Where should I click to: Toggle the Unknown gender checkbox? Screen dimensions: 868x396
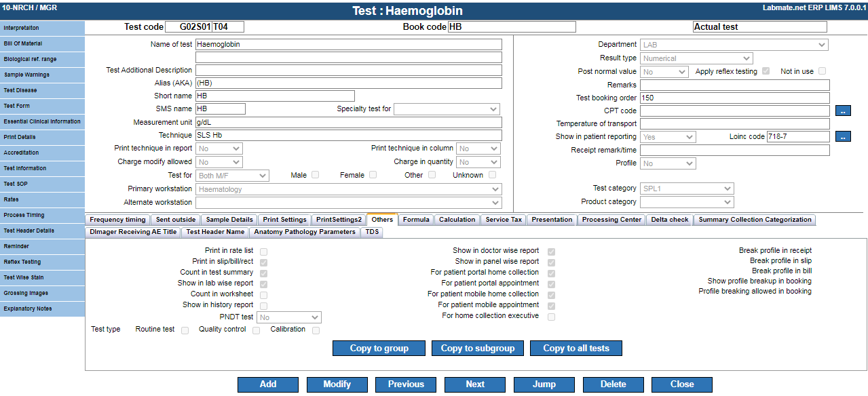point(492,175)
